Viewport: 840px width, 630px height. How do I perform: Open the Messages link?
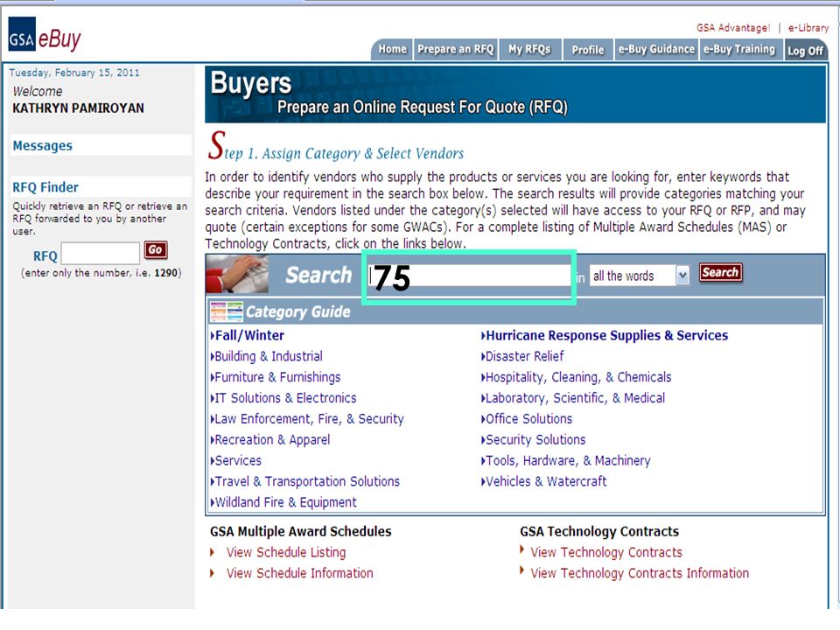tap(42, 146)
